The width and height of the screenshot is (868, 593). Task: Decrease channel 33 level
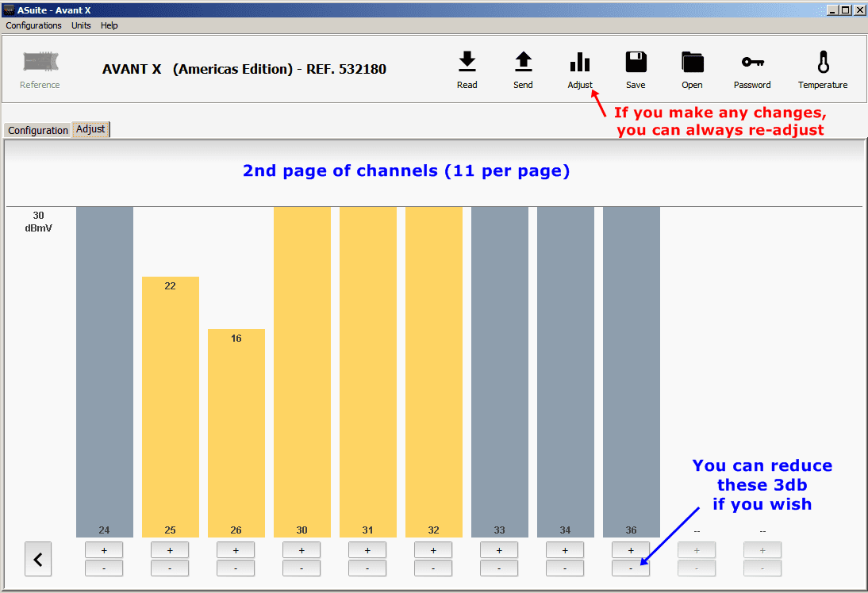(499, 568)
